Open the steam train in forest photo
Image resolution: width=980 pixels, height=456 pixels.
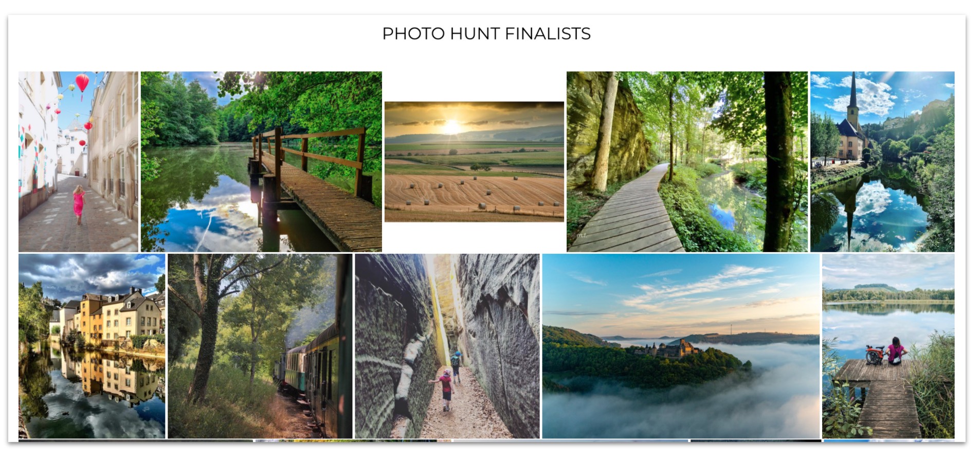pyautogui.click(x=260, y=346)
